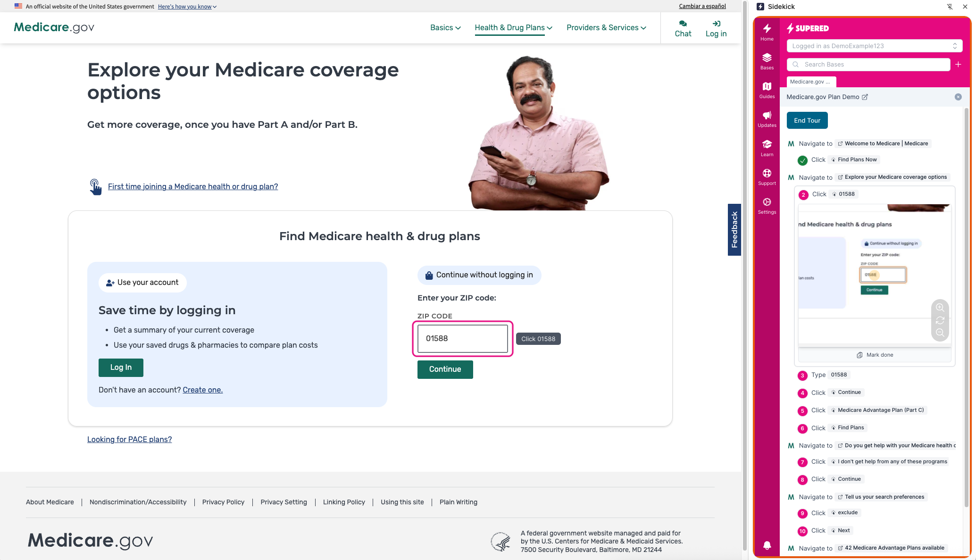Viewport: 976px width, 560px height.
Task: Open Privacy Setting footer link
Action: [284, 502]
